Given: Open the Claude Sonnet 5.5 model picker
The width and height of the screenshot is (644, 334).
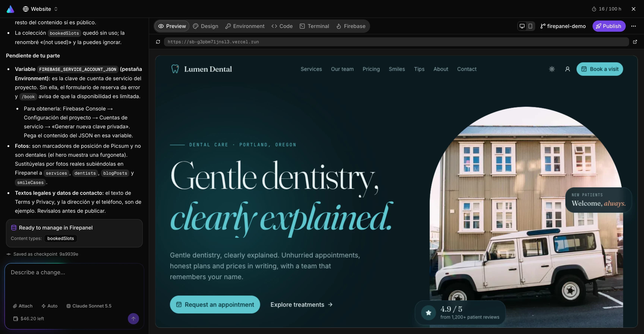Looking at the screenshot, I should tap(89, 306).
